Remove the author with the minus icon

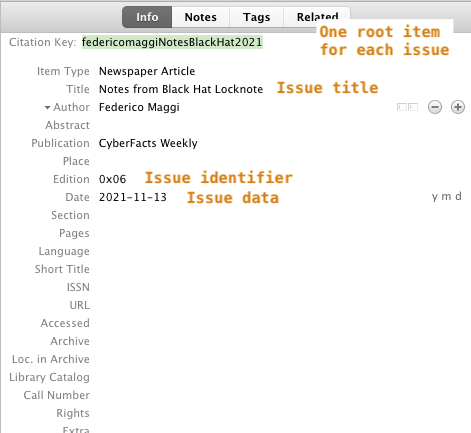click(x=435, y=107)
